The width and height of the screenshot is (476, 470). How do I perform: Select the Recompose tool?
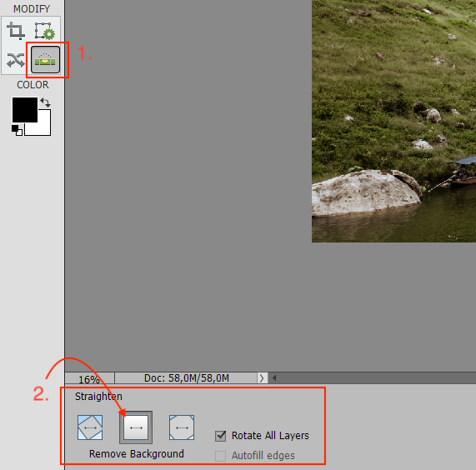pos(45,31)
